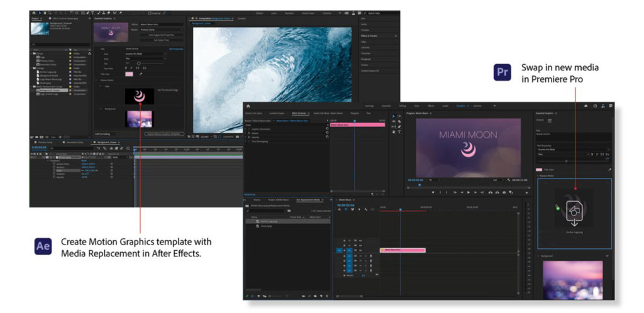This screenshot has width=644, height=313.
Task: Select the Track Select Forward tool in Premiere
Action: pos(399,116)
